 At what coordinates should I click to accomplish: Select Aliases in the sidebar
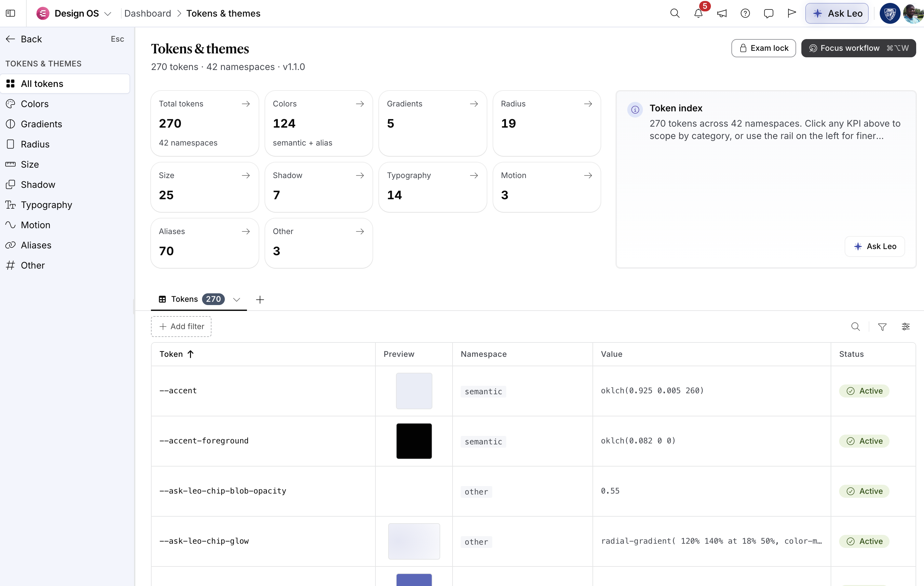65,245
